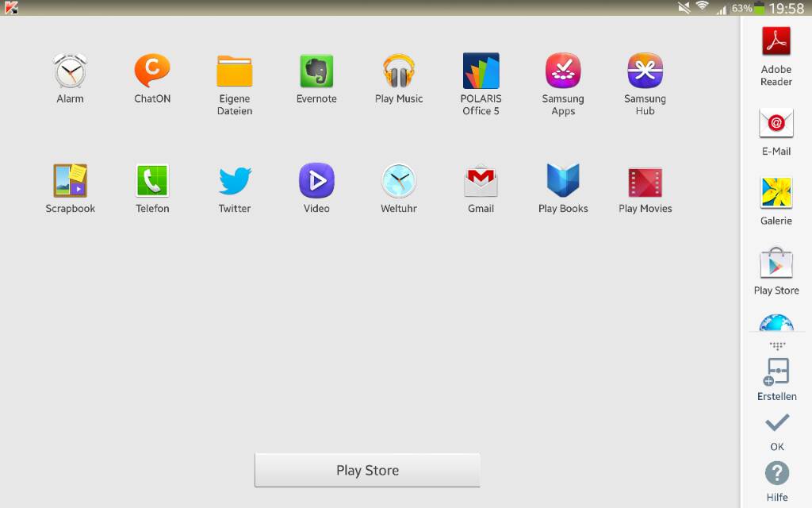Open the Samsung Hub icon

click(645, 71)
